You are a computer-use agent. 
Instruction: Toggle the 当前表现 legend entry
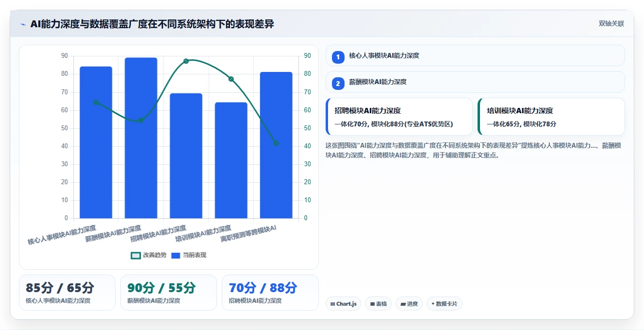coord(189,255)
